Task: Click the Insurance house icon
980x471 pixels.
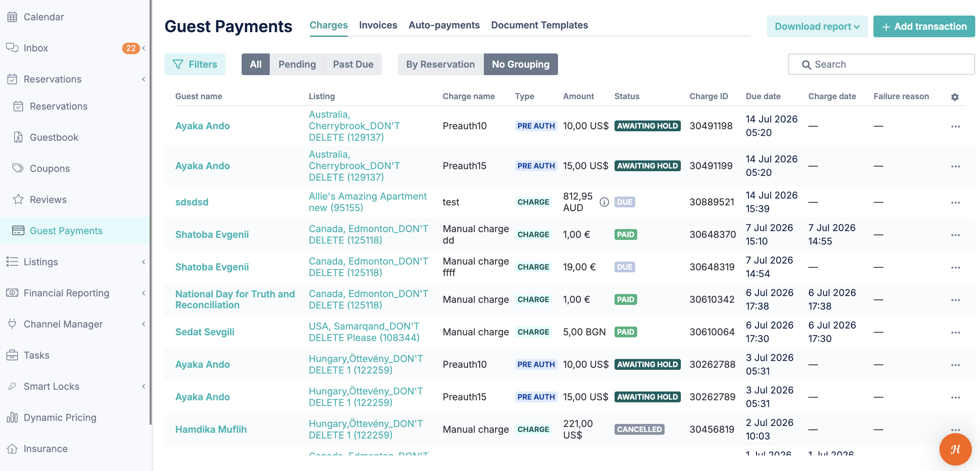Action: [x=12, y=449]
